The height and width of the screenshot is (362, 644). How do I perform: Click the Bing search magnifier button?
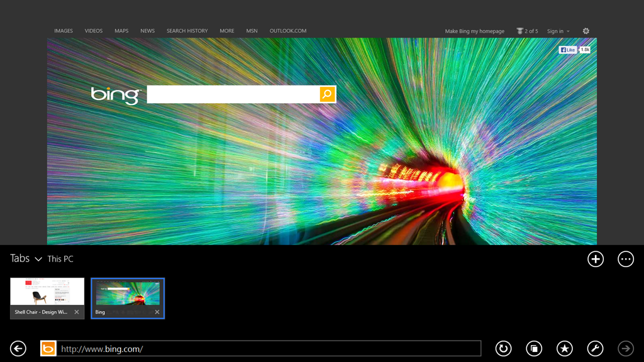[x=327, y=94]
